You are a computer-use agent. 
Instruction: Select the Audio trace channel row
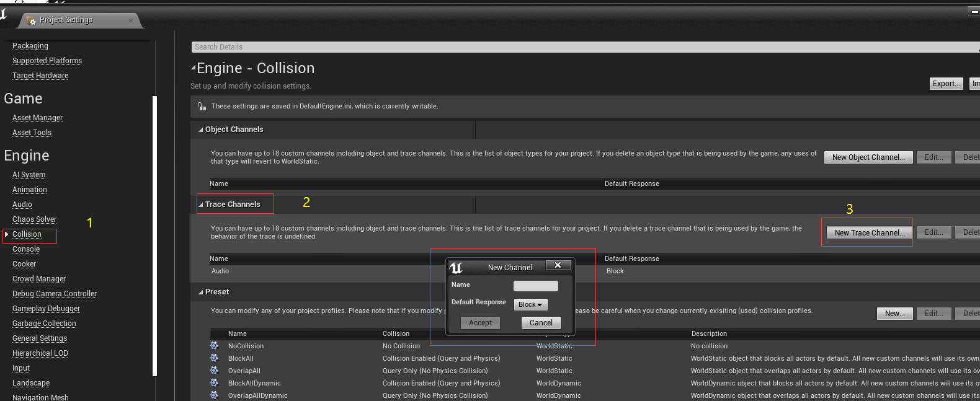[x=594, y=271]
